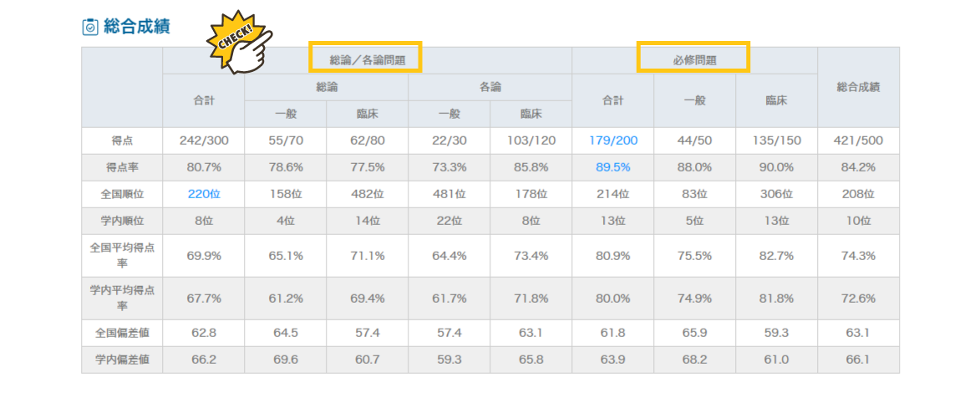Click the 82.7% national average cell
980x398 pixels.
pos(777,256)
